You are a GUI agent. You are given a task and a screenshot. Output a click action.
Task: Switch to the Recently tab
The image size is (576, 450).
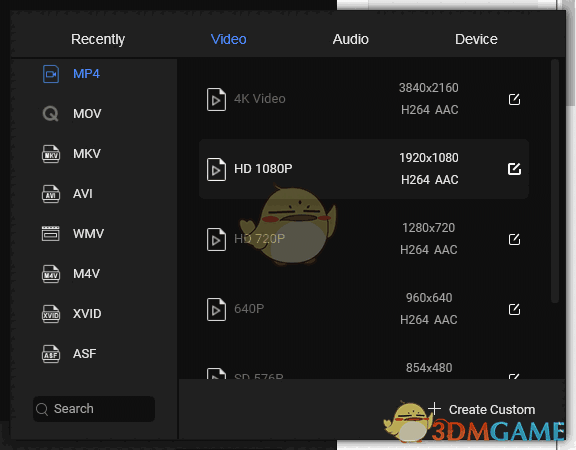98,39
